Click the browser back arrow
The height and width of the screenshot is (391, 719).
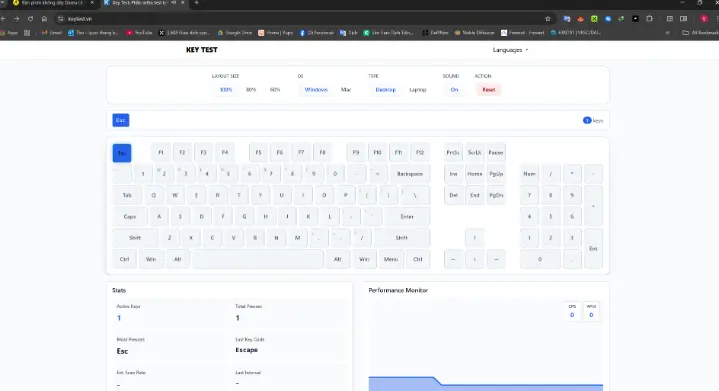coord(3,19)
